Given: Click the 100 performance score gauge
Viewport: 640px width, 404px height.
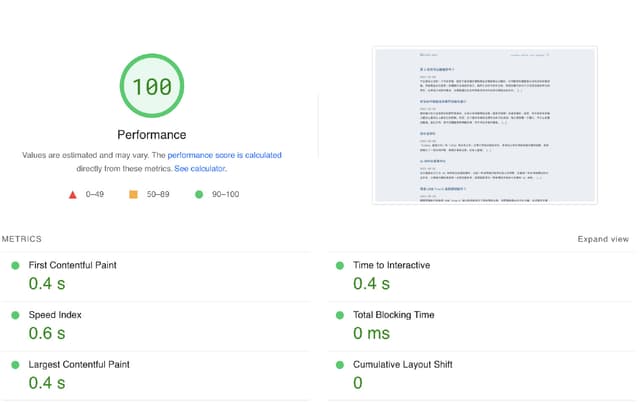Looking at the screenshot, I should pyautogui.click(x=152, y=86).
